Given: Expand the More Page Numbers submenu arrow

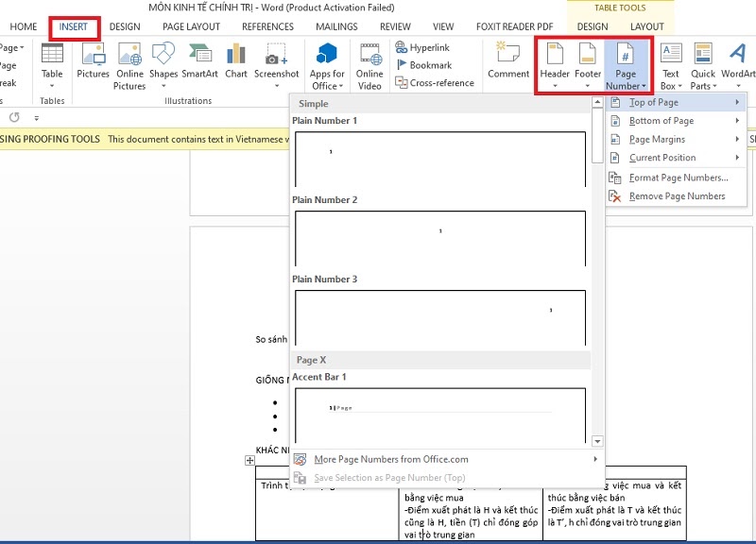Looking at the screenshot, I should (595, 459).
